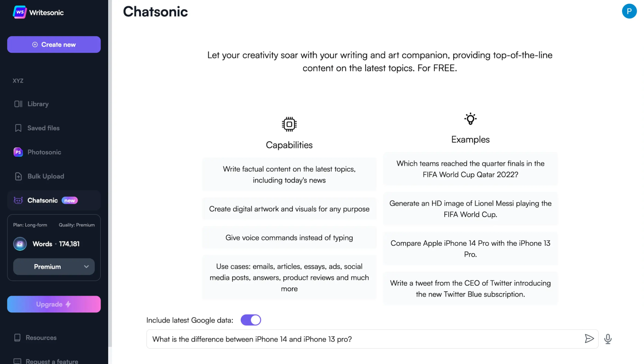
Task: Click the Lionel Messi HD image example
Action: coord(470,208)
